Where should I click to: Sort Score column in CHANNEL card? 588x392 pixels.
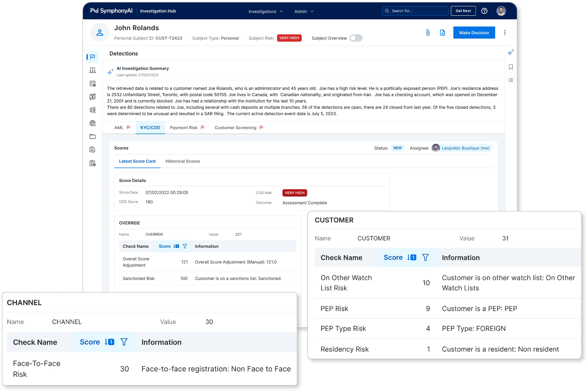109,342
